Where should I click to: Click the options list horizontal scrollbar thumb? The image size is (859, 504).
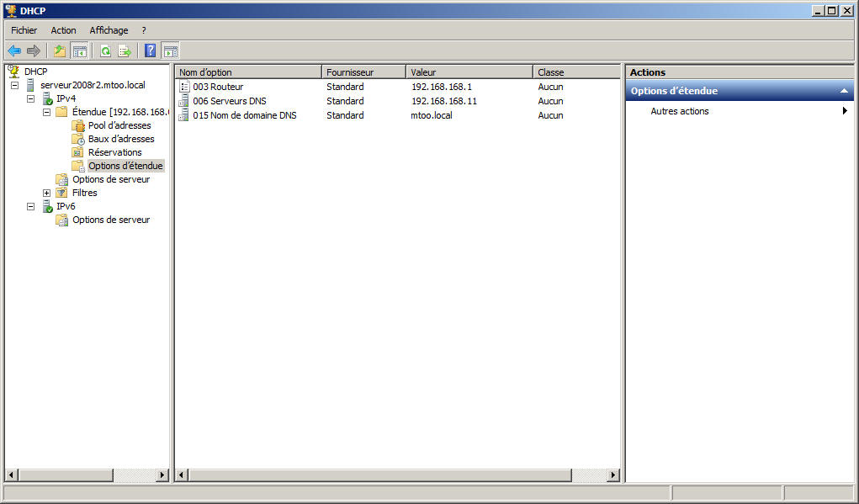pyautogui.click(x=380, y=475)
